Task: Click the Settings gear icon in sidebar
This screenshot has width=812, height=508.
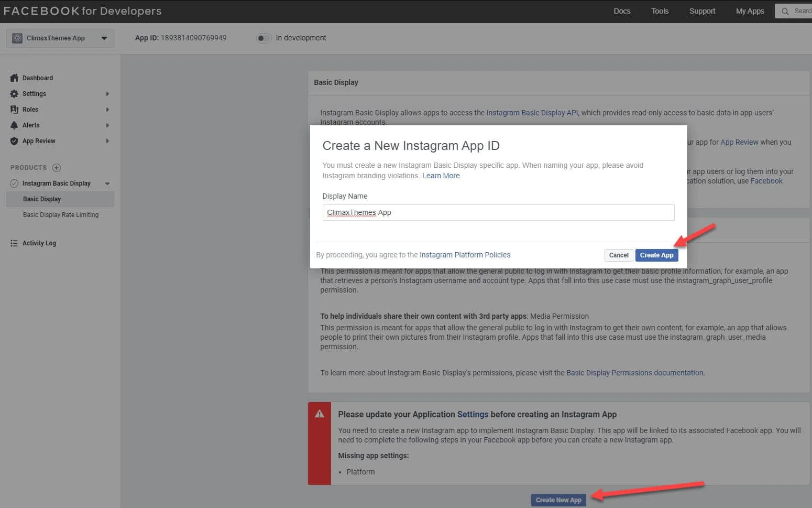Action: [14, 94]
